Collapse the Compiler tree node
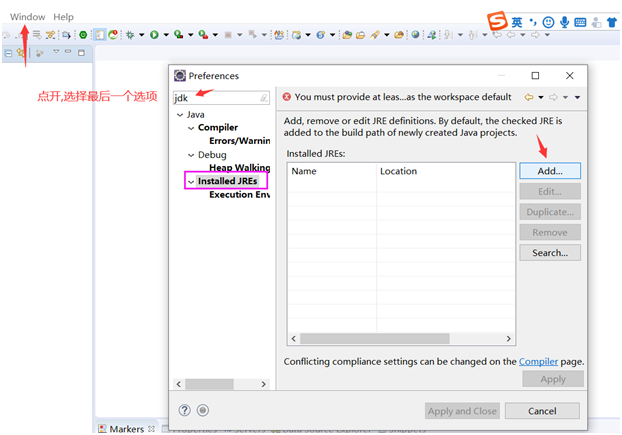Screen dimensions: 622x435 tap(191, 128)
